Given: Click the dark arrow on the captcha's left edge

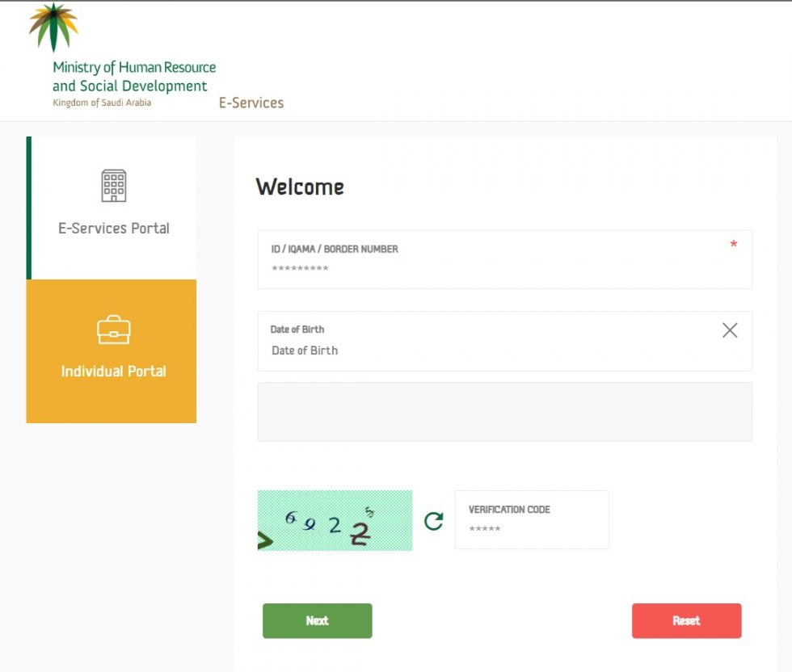Looking at the screenshot, I should coord(265,541).
